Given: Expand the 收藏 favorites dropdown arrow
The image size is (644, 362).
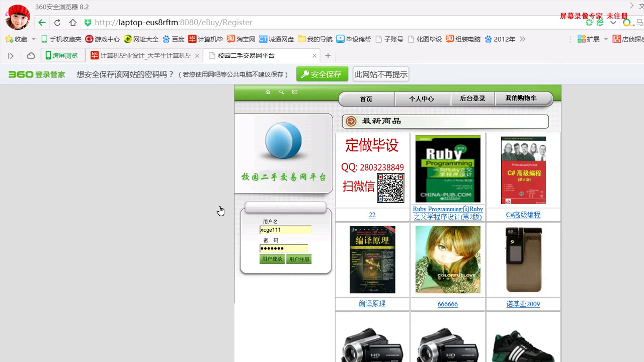Looking at the screenshot, I should coord(34,39).
